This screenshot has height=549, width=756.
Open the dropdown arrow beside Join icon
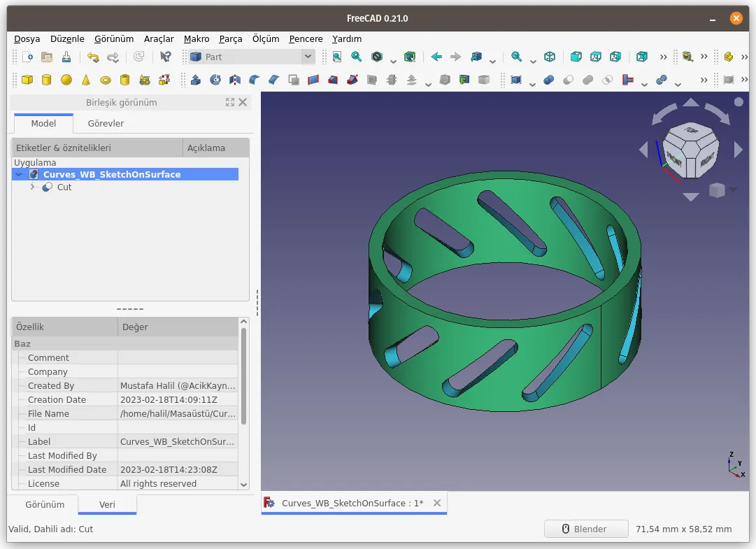(644, 85)
